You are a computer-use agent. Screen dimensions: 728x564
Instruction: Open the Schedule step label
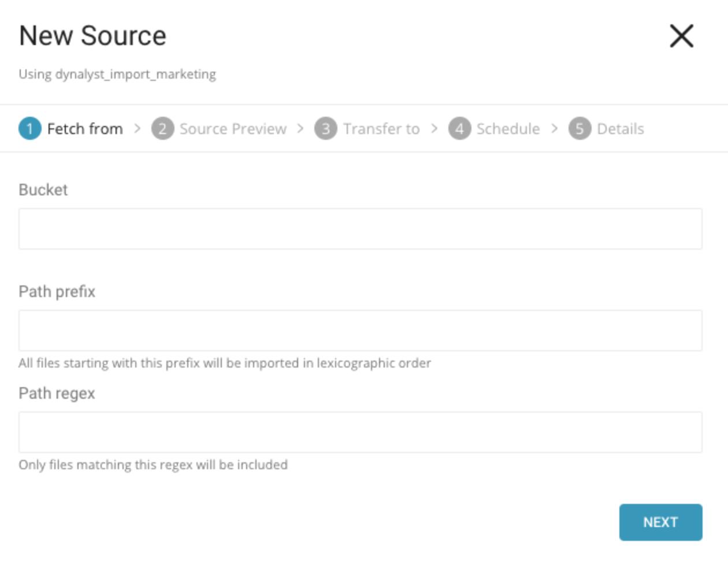(x=508, y=128)
